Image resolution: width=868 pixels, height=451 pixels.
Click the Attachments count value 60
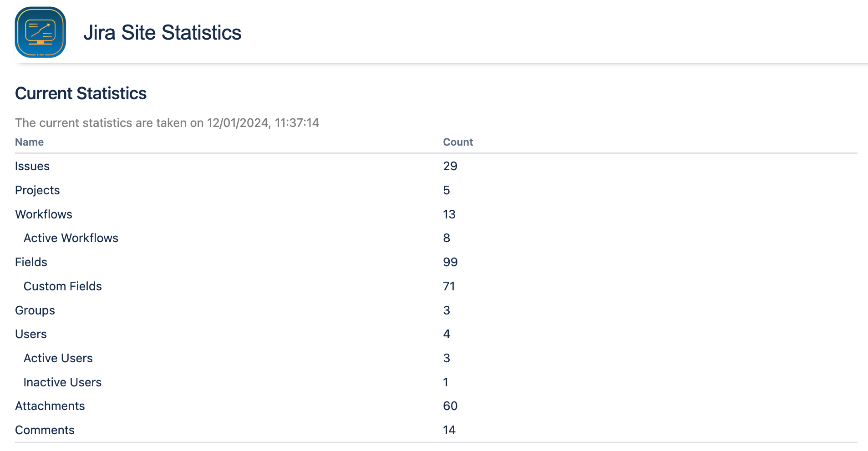450,406
